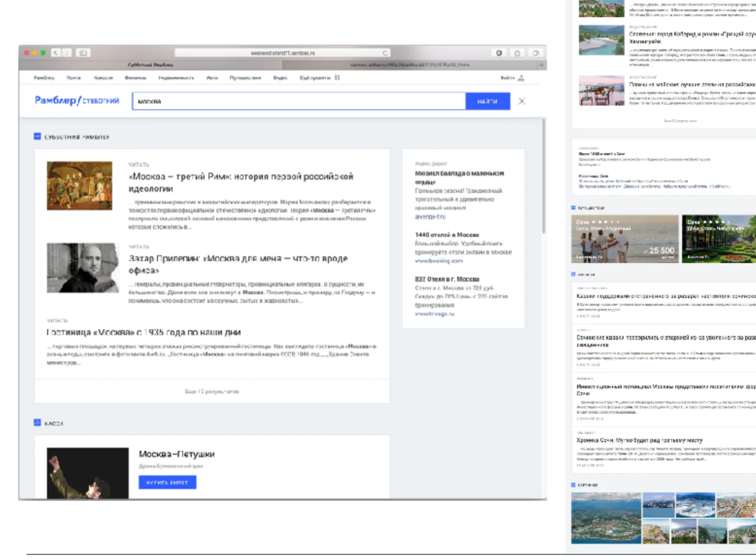This screenshot has width=756, height=560.
Task: Expand Ещё 12 результатов link
Action: click(x=212, y=391)
